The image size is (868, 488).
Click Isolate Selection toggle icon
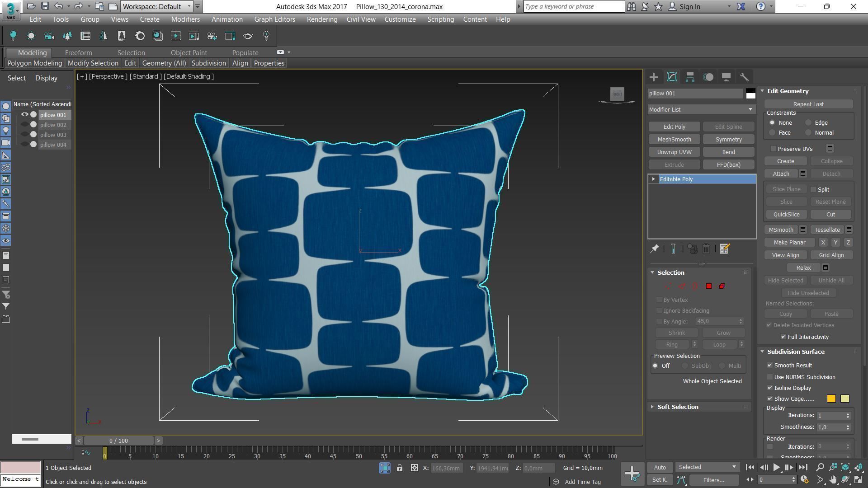point(385,468)
